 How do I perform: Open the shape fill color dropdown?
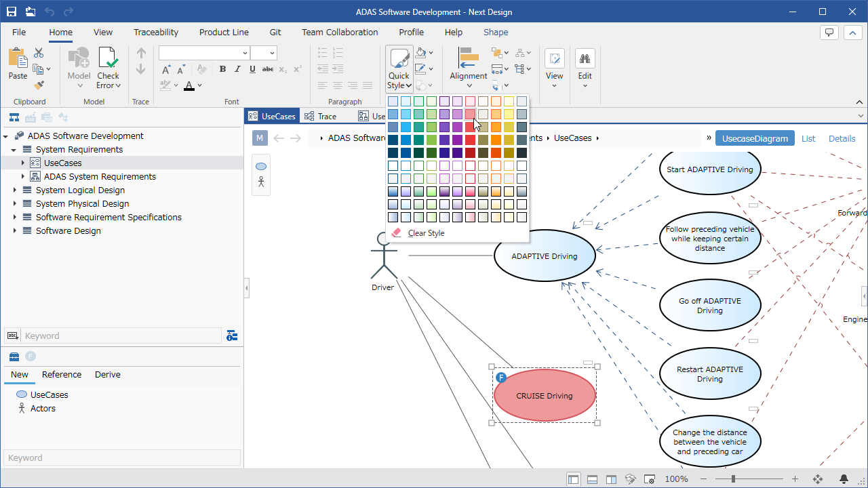pyautogui.click(x=431, y=53)
